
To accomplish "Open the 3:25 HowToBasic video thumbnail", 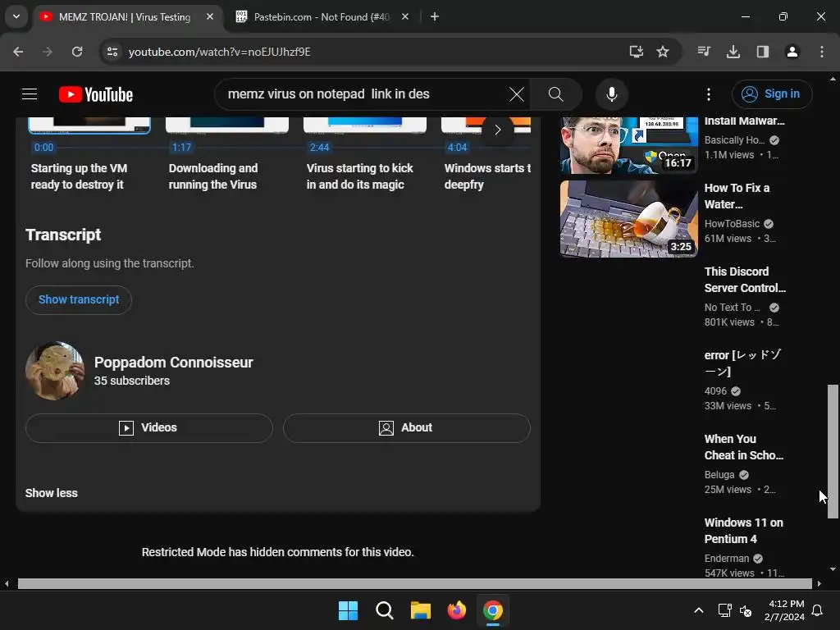I will [x=629, y=218].
